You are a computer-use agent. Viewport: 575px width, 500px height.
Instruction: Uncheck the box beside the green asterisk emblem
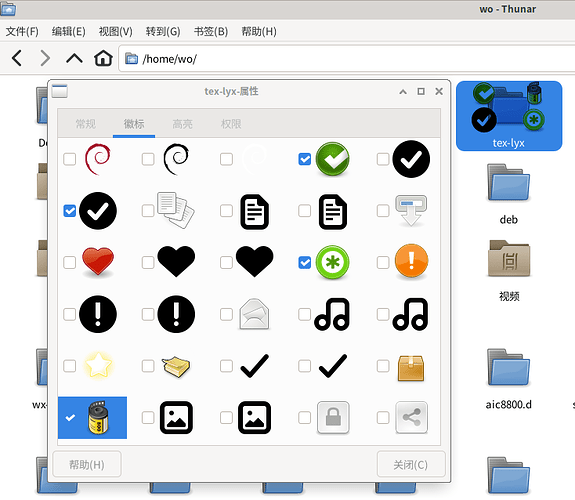[304, 262]
